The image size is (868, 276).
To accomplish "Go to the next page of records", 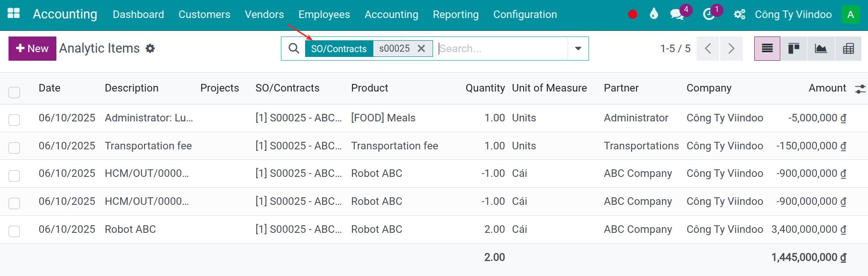I will [x=731, y=48].
